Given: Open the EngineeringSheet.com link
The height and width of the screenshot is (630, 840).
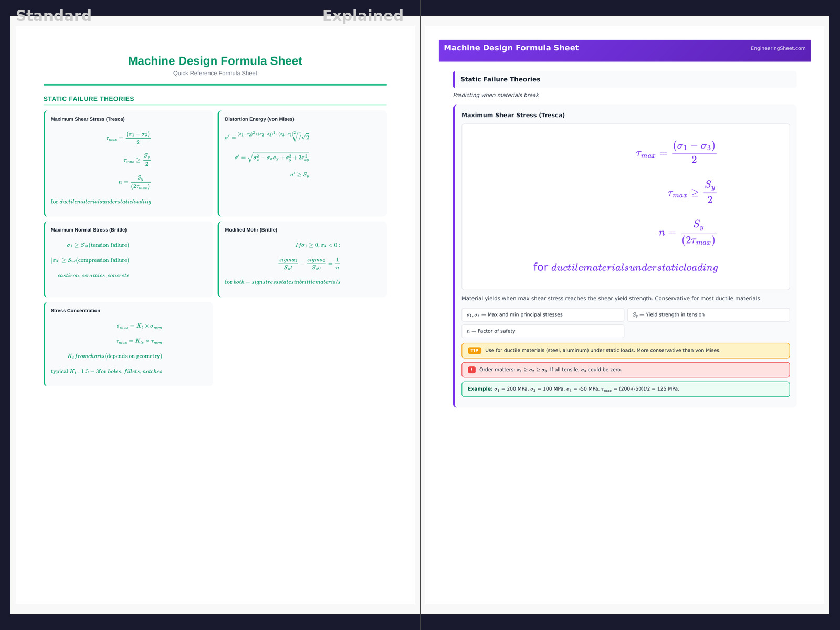Looking at the screenshot, I should pos(778,48).
